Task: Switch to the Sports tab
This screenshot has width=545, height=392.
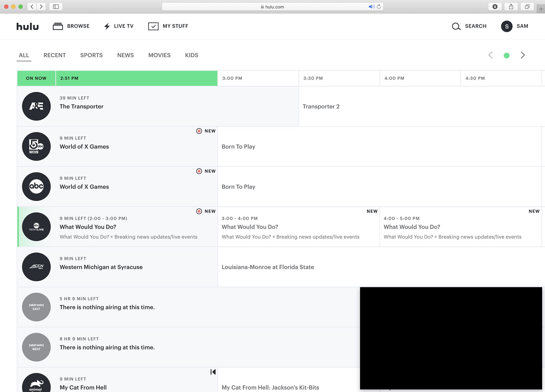Action: tap(91, 55)
